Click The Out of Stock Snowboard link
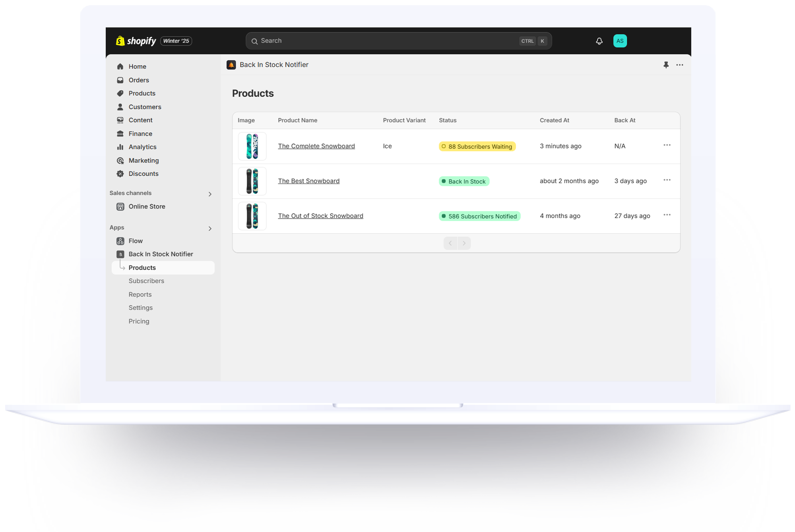 click(x=320, y=216)
